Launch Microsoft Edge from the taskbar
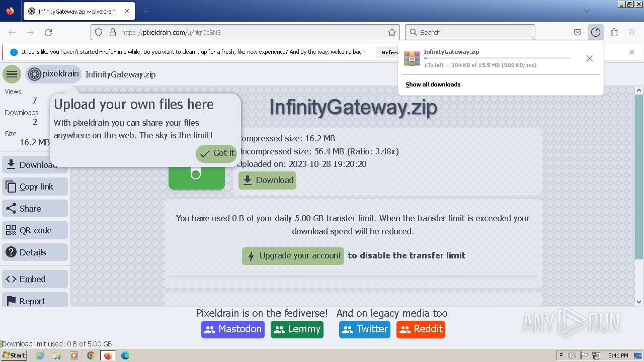Viewport: 644px width, 362px height. click(125, 355)
